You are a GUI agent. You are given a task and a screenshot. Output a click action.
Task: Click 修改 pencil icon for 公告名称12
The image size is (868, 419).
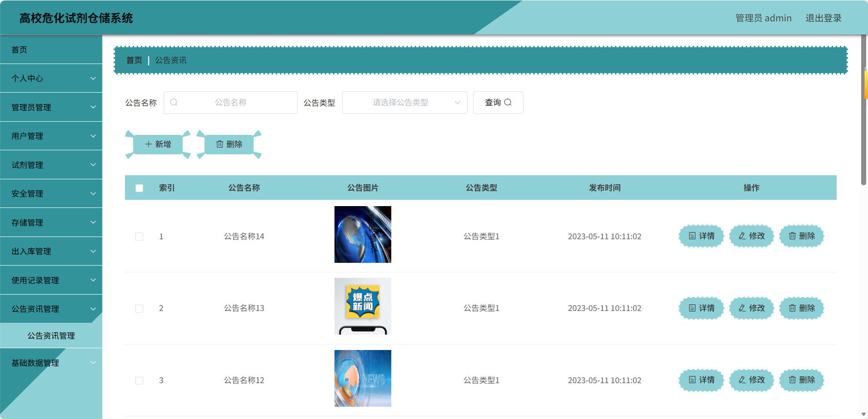742,380
